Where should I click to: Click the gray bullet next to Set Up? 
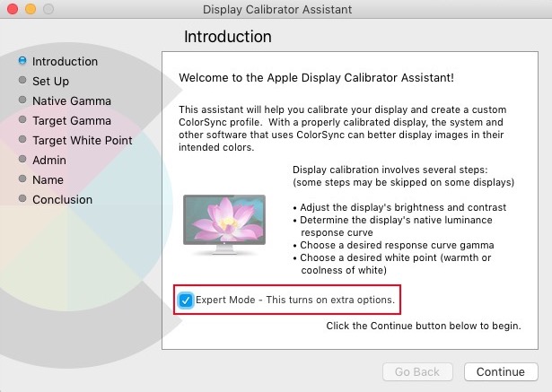coord(22,80)
